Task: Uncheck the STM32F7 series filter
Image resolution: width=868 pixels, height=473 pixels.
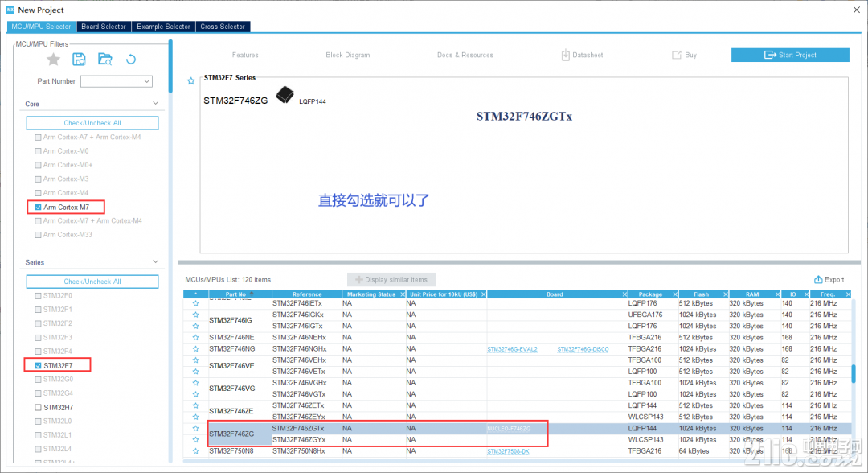Action: pyautogui.click(x=39, y=365)
